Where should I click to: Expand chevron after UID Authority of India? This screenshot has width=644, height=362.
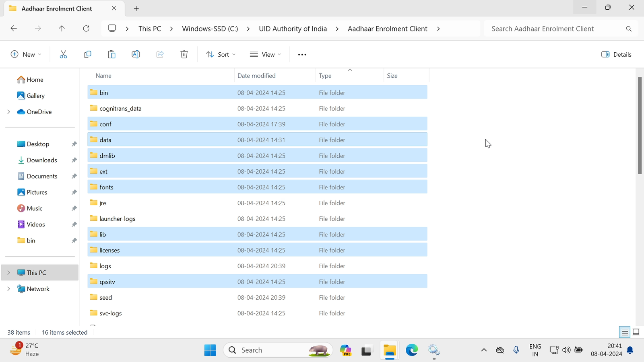coord(337,29)
